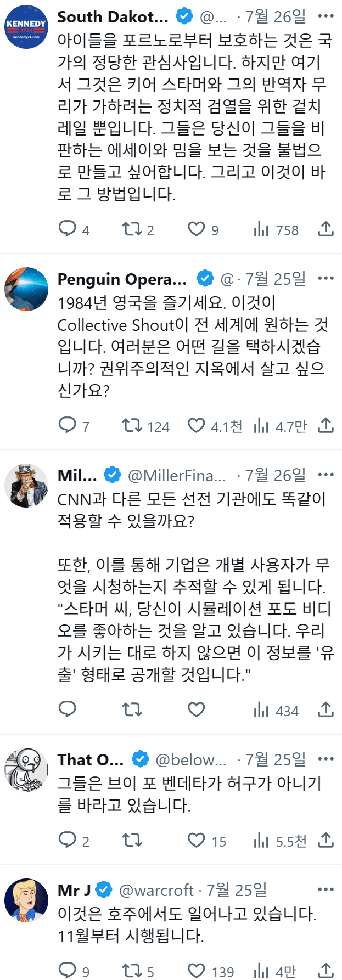
Task: Open more options on Penguin Opera post
Action: (x=326, y=278)
